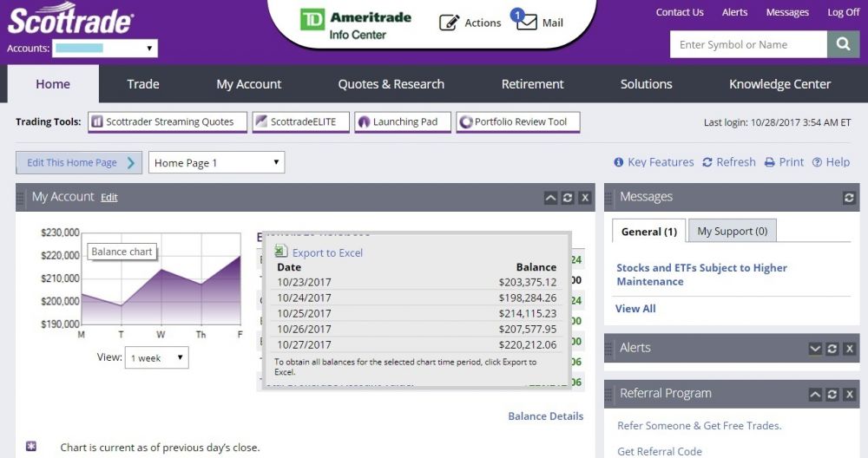Collapse the Referral Program panel
Viewport: 868px width, 458px height.
815,394
